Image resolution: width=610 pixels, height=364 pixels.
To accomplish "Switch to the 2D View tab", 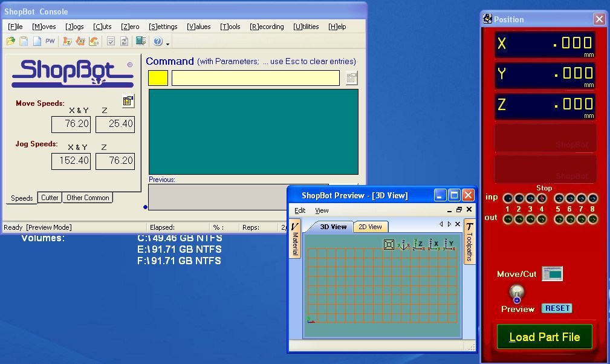I will (370, 227).
